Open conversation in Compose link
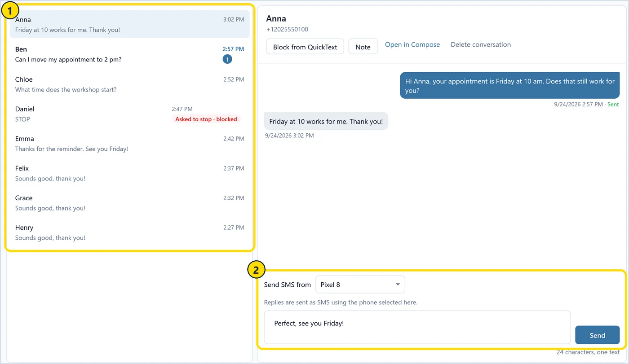Viewport: 629px width, 364px height. 412,44
